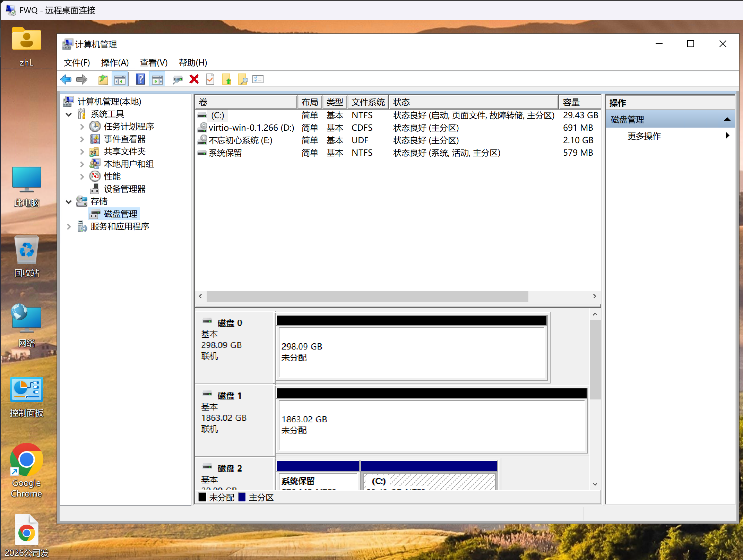Click the volume list horizontal scrollbar
The width and height of the screenshot is (743, 560).
coord(367,296)
